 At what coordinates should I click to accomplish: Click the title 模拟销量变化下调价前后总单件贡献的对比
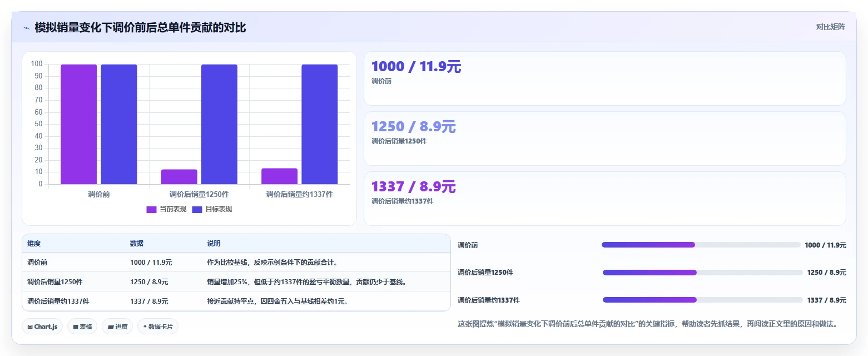point(140,28)
